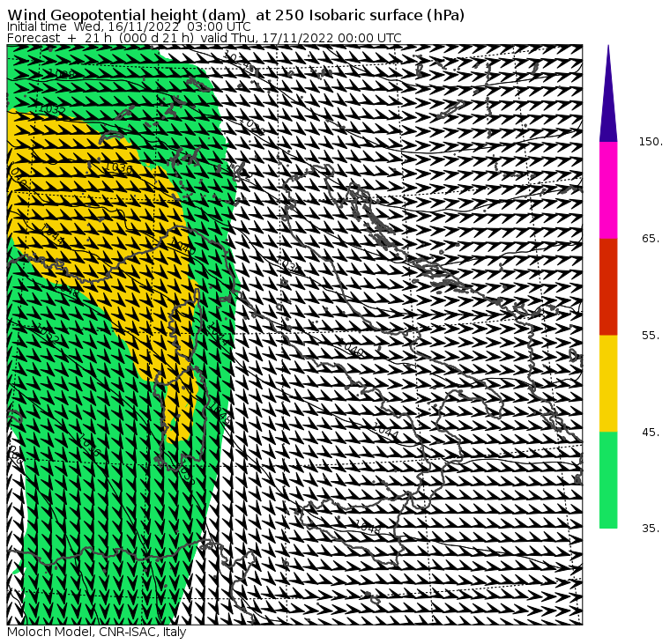Image resolution: width=670 pixels, height=644 pixels.
Task: Click the '1048' contour label near Sicily
Action: pyautogui.click(x=368, y=527)
